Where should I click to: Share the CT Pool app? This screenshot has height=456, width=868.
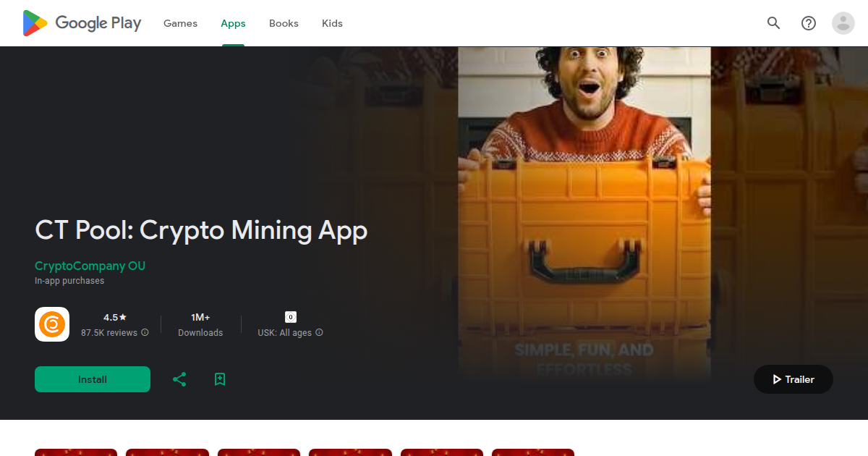pos(179,379)
